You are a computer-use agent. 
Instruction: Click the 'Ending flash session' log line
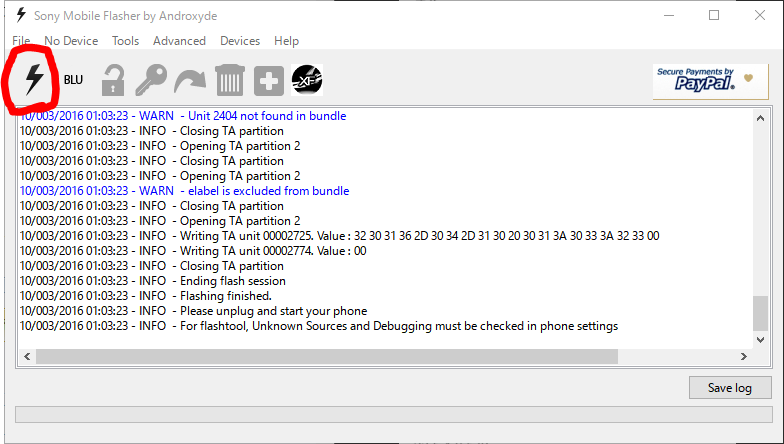[x=152, y=281]
